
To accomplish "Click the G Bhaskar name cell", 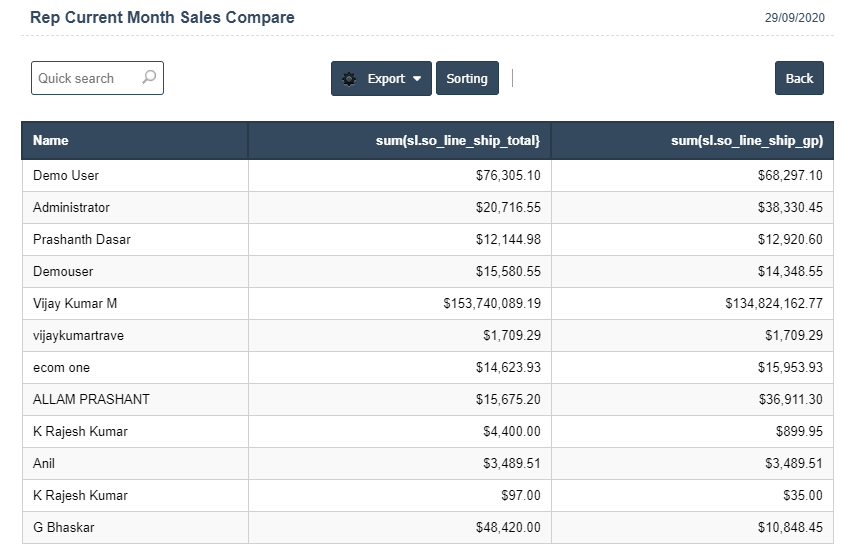I will pos(64,528).
